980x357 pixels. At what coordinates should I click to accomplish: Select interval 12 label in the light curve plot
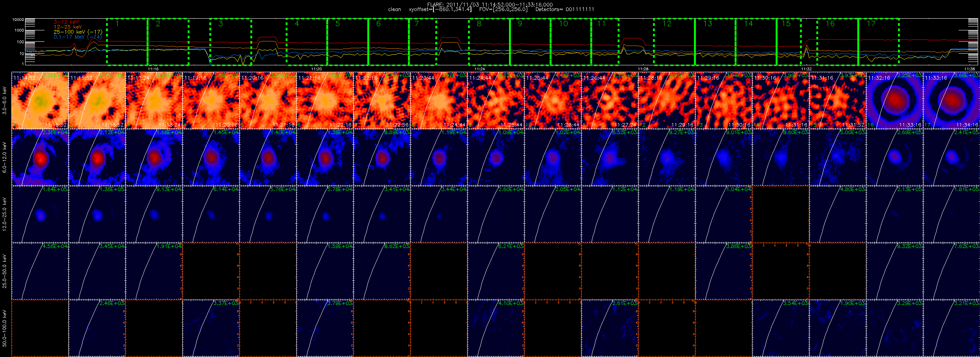click(667, 24)
